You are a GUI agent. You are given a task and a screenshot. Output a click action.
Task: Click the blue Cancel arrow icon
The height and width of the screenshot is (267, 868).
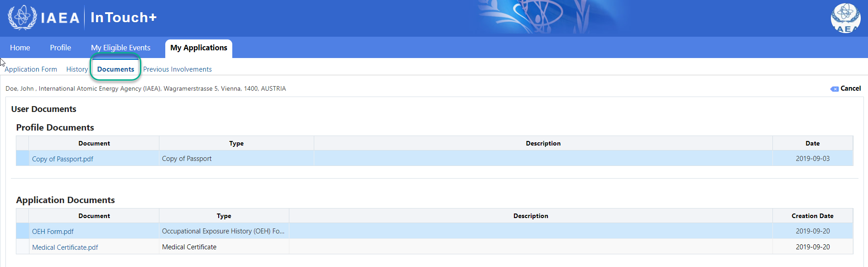tap(834, 89)
